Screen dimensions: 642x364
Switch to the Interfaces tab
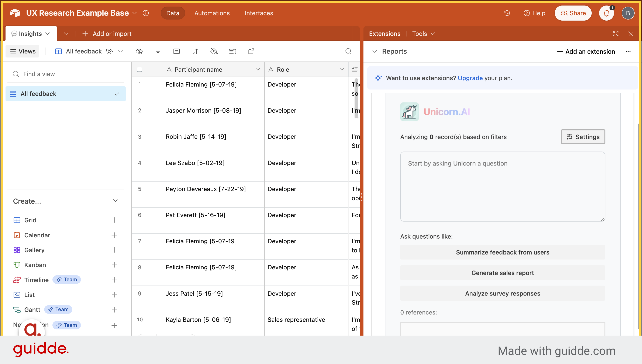(x=259, y=13)
